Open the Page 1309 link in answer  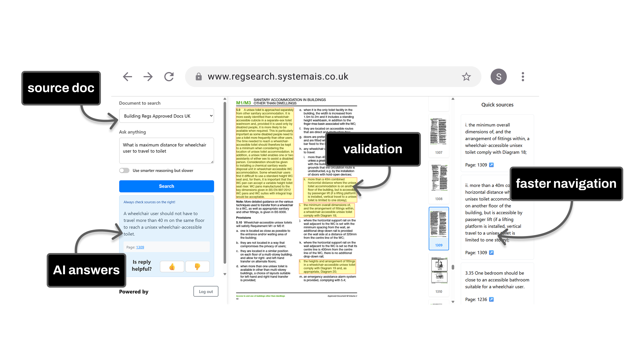coord(140,247)
